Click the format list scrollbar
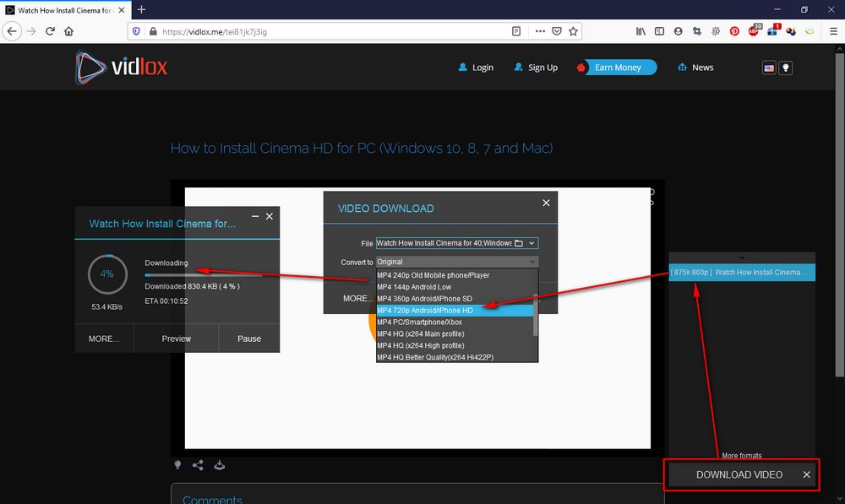The height and width of the screenshot is (504, 845). click(x=535, y=315)
